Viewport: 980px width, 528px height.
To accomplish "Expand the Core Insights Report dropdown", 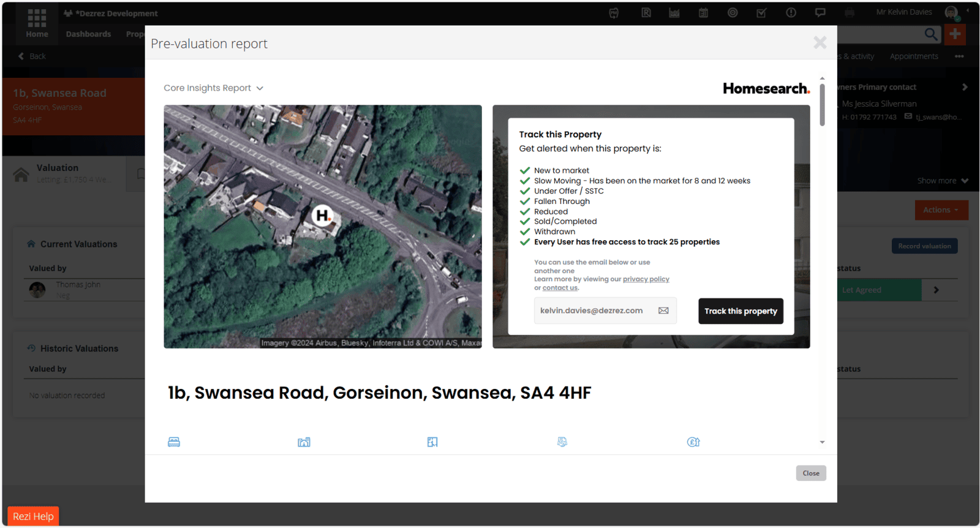I will click(213, 88).
